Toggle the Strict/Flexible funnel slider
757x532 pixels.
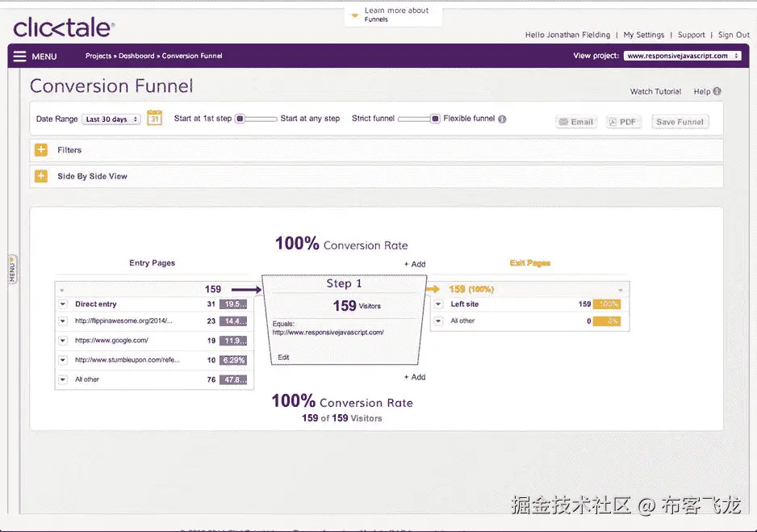[419, 119]
